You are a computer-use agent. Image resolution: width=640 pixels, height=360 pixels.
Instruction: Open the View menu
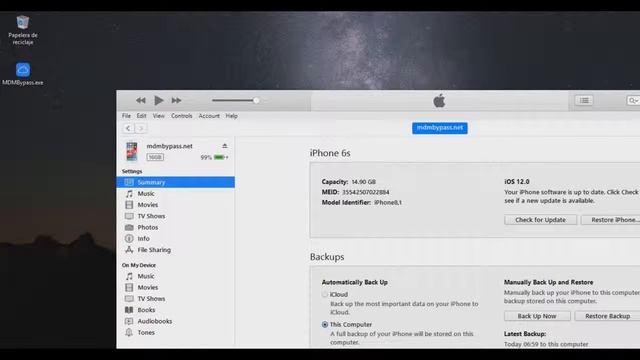point(158,116)
